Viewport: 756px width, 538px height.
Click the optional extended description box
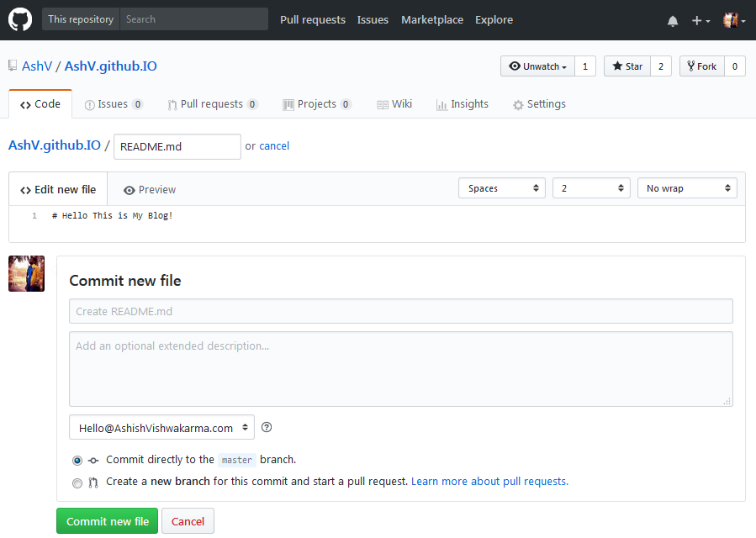pyautogui.click(x=400, y=369)
